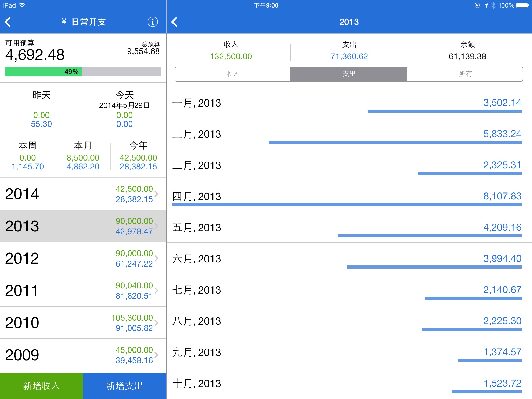Open the 五月, 2013 row
The height and width of the screenshot is (399, 532).
click(349, 227)
